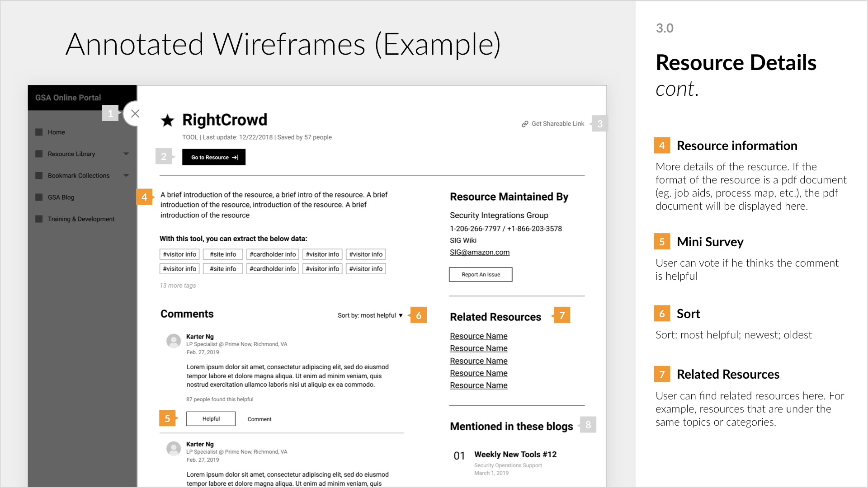Viewport: 868px width, 488px height.
Task: Click the Report An Issue button
Action: coord(481,275)
